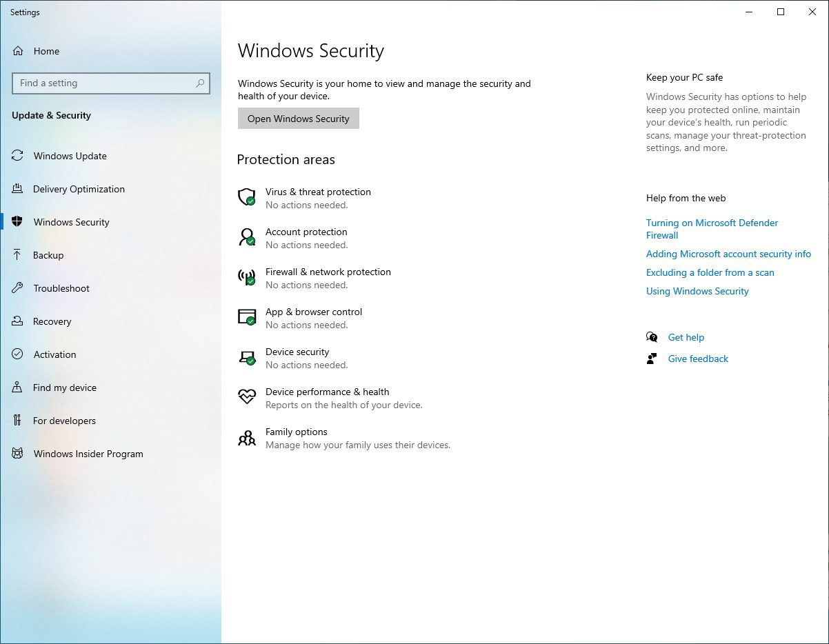
Task: Close the Settings window
Action: pyautogui.click(x=812, y=12)
